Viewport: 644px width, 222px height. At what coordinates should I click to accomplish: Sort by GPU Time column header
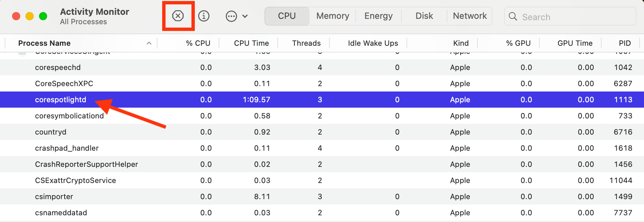click(575, 43)
